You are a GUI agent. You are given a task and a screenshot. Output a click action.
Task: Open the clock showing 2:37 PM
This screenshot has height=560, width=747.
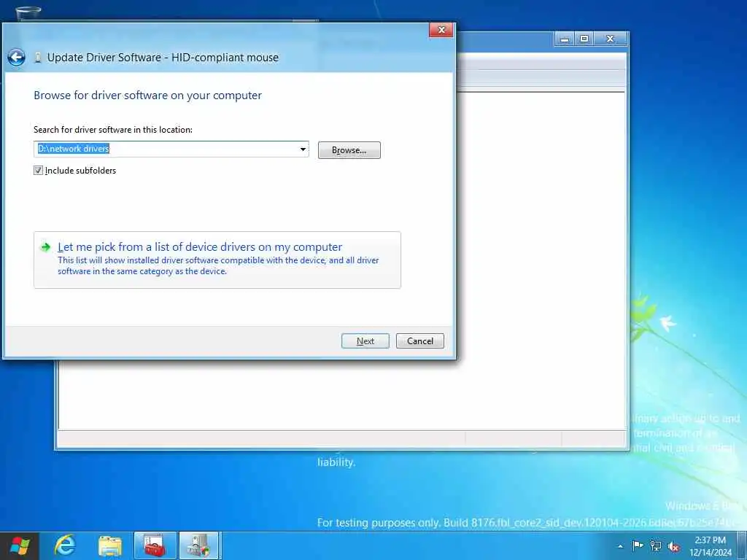[x=710, y=546]
